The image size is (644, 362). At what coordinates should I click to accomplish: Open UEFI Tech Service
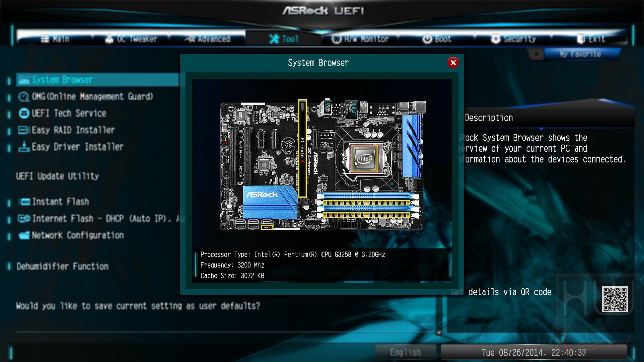(x=69, y=113)
